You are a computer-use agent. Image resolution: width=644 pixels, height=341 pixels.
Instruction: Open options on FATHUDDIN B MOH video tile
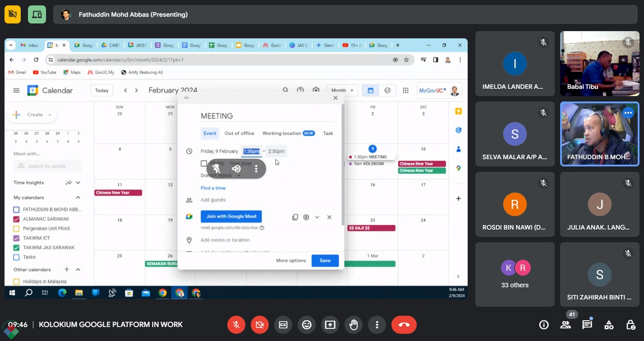(x=628, y=113)
